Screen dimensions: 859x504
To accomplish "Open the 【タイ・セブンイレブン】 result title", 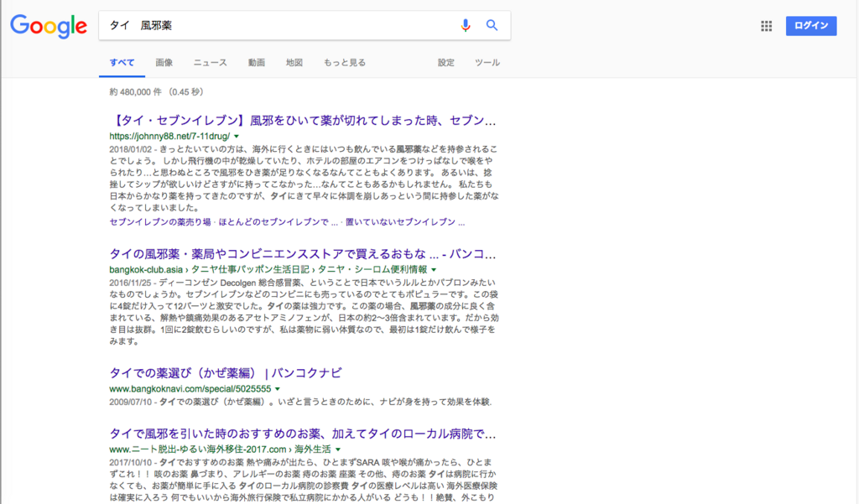I will click(303, 121).
